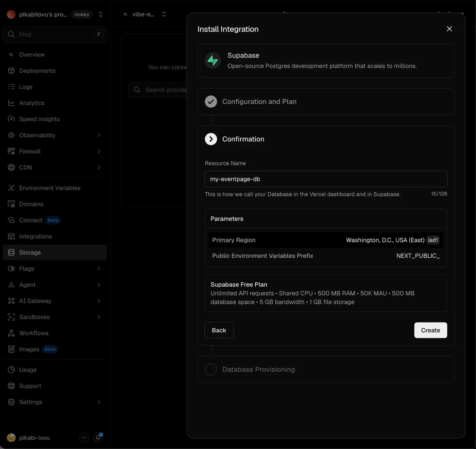This screenshot has height=449, width=476.
Task: Open Connect Beta in the sidebar
Action: [55, 220]
